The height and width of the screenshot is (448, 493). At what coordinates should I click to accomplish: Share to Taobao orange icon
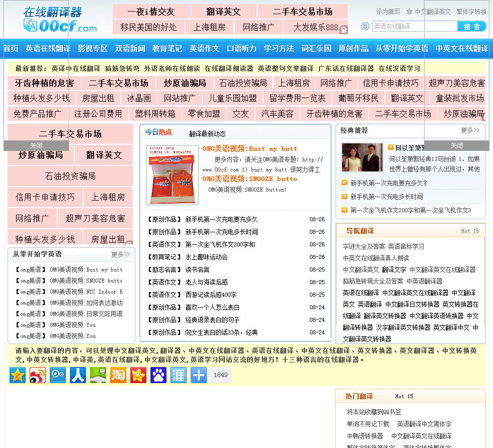[x=118, y=375]
